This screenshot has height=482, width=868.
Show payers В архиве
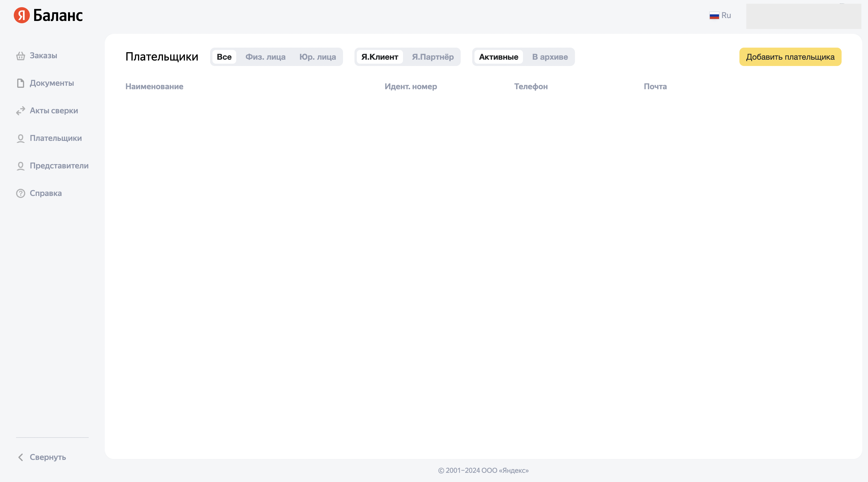coord(550,57)
